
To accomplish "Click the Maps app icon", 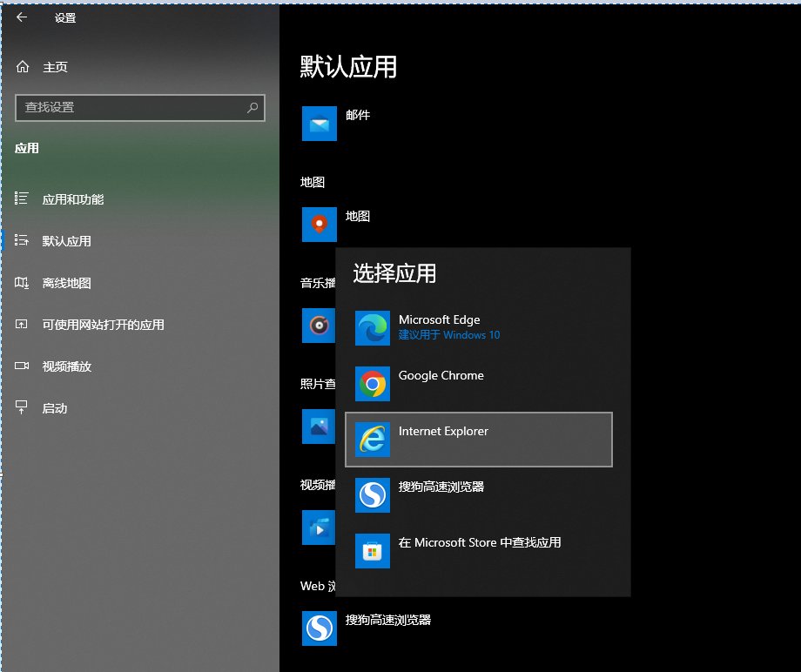I will click(x=320, y=225).
